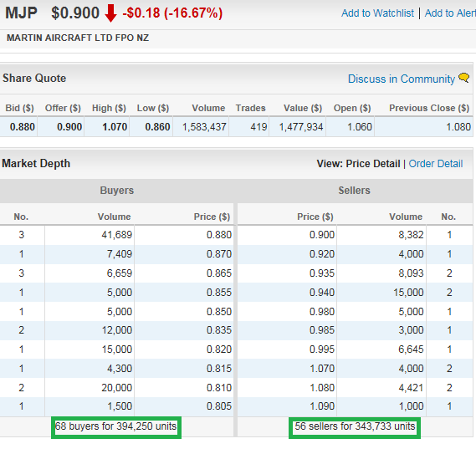Click the red down arrow price icon
476x454 pixels.
(110, 13)
